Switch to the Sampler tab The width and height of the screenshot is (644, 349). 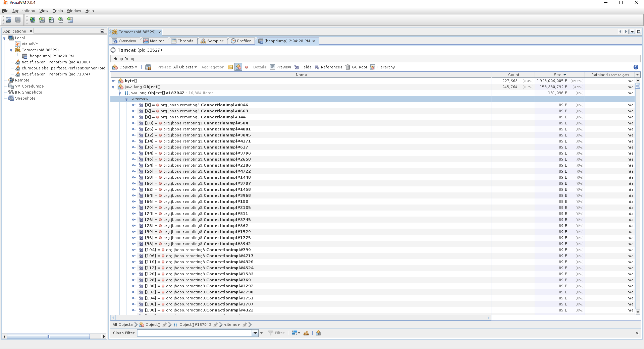[212, 41]
